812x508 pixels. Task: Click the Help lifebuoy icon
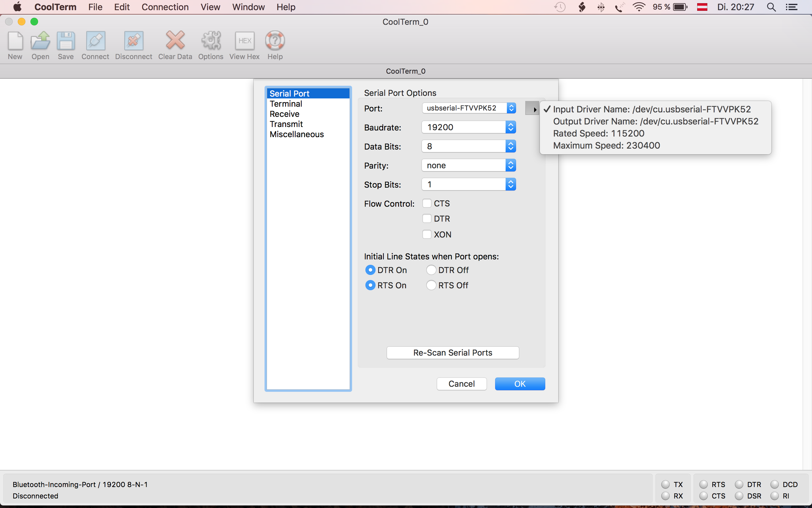coord(275,41)
